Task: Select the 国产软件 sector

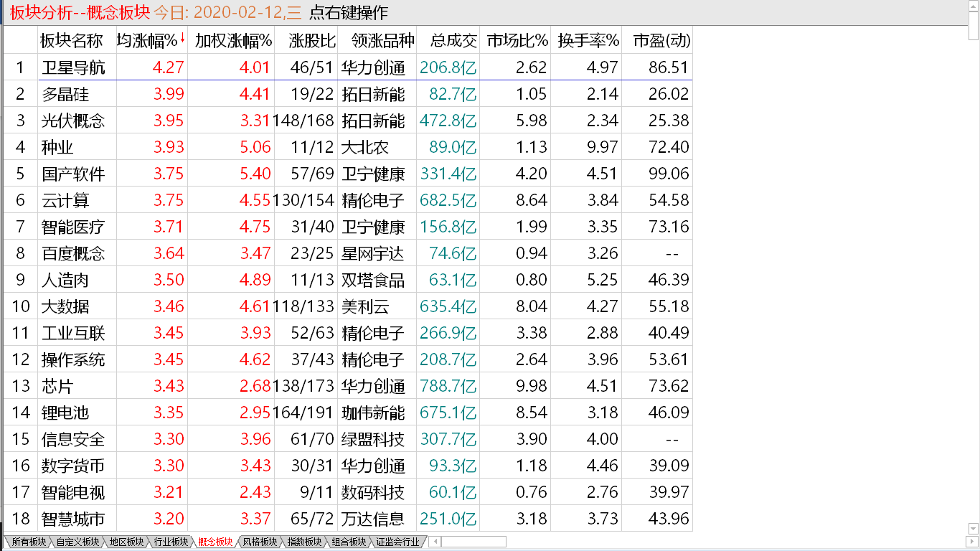Action: tap(73, 174)
